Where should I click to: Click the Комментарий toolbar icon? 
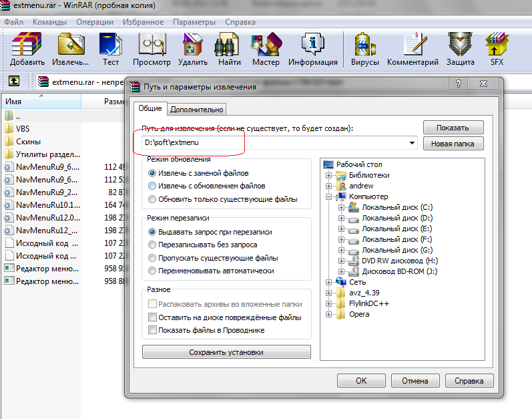click(x=413, y=49)
